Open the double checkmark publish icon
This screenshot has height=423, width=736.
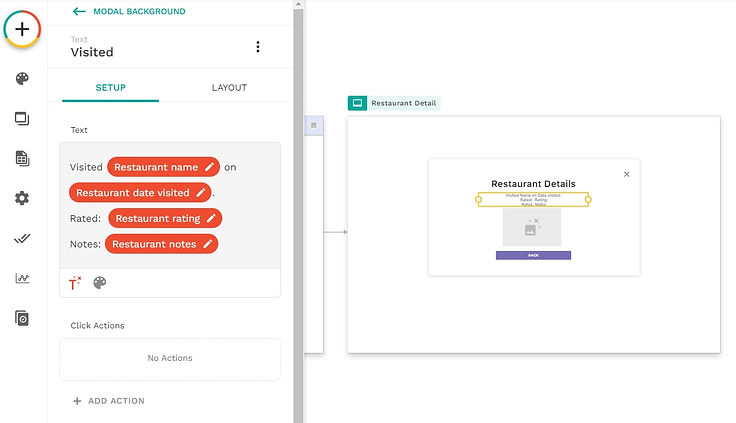coord(22,238)
